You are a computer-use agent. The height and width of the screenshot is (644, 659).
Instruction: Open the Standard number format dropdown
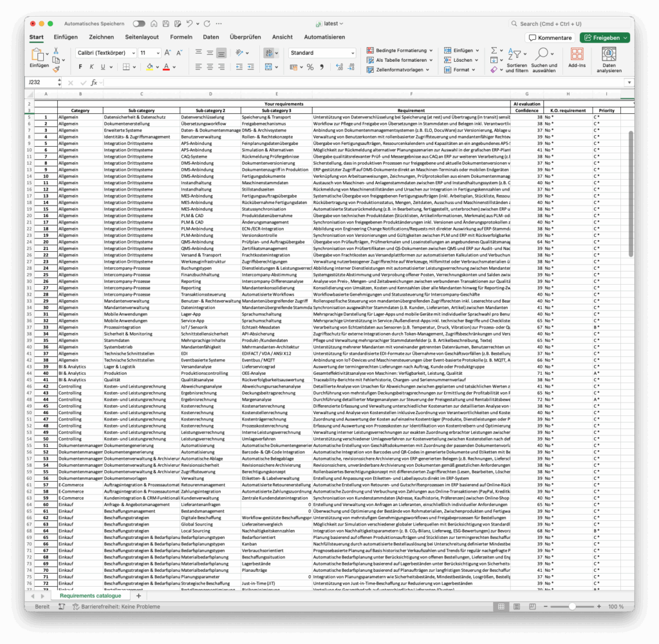[x=322, y=53]
